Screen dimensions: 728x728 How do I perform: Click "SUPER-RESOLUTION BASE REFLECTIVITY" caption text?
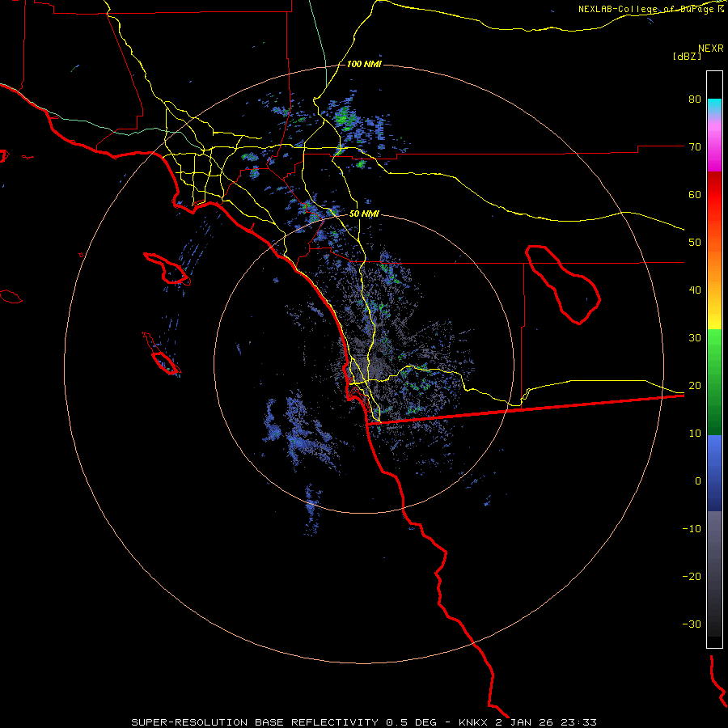click(255, 722)
